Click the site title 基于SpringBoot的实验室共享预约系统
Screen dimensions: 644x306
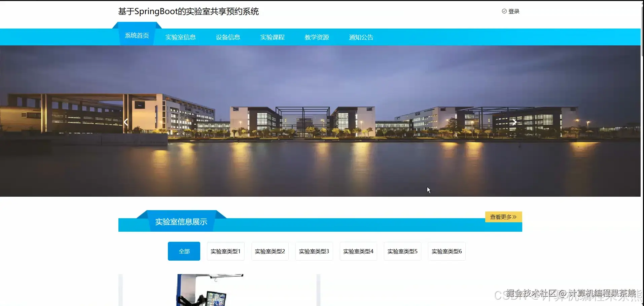(188, 11)
